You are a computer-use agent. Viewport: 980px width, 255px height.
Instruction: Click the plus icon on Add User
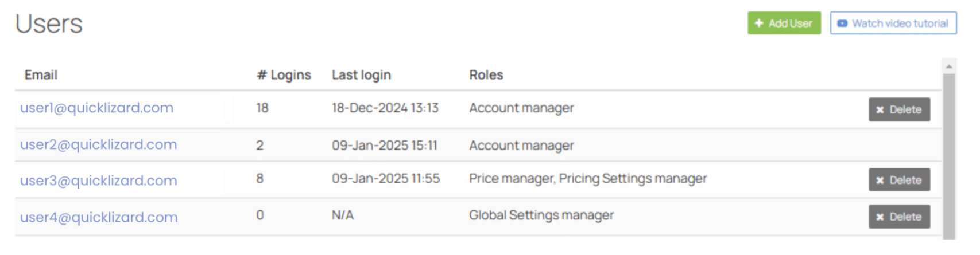pos(759,23)
